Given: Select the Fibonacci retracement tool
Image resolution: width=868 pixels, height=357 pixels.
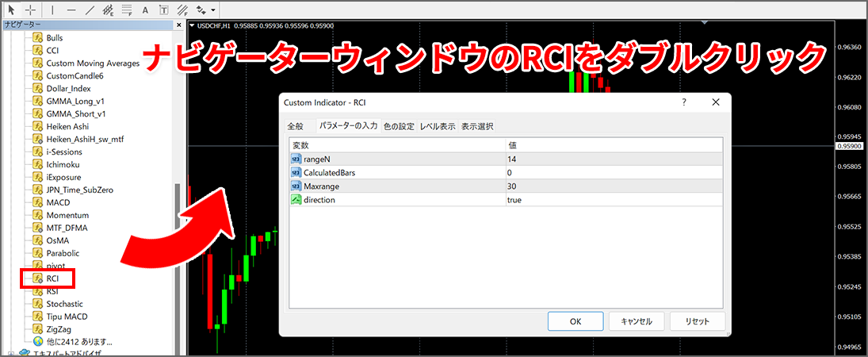Looking at the screenshot, I should (x=127, y=11).
